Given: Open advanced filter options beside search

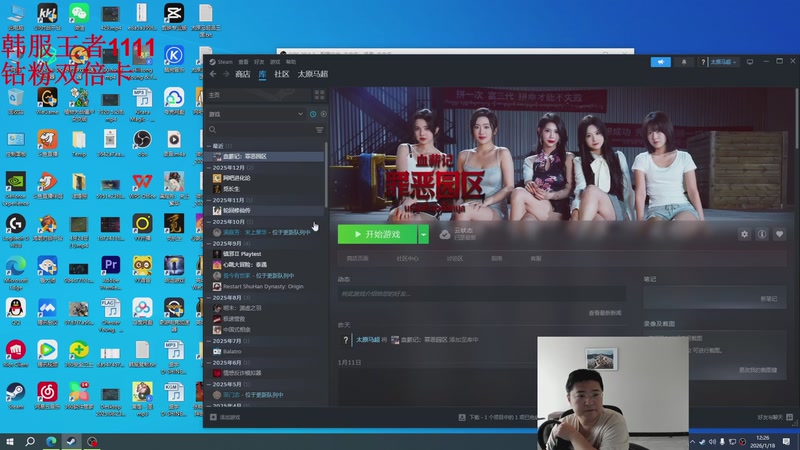Looking at the screenshot, I should 319,130.
